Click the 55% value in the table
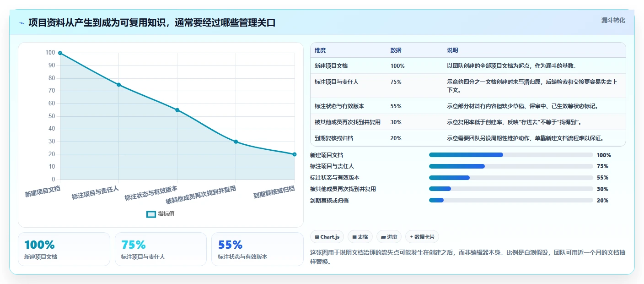644x284 pixels. tap(396, 106)
